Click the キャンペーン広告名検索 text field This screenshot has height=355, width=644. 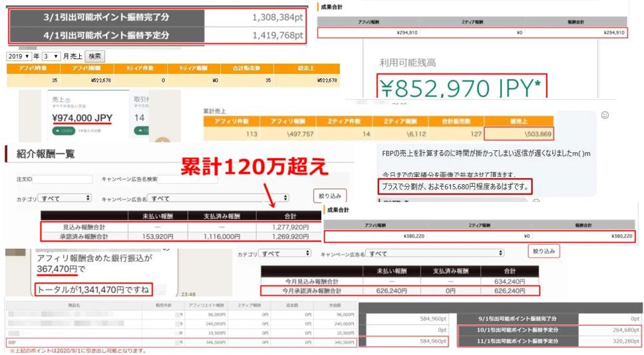(x=188, y=179)
